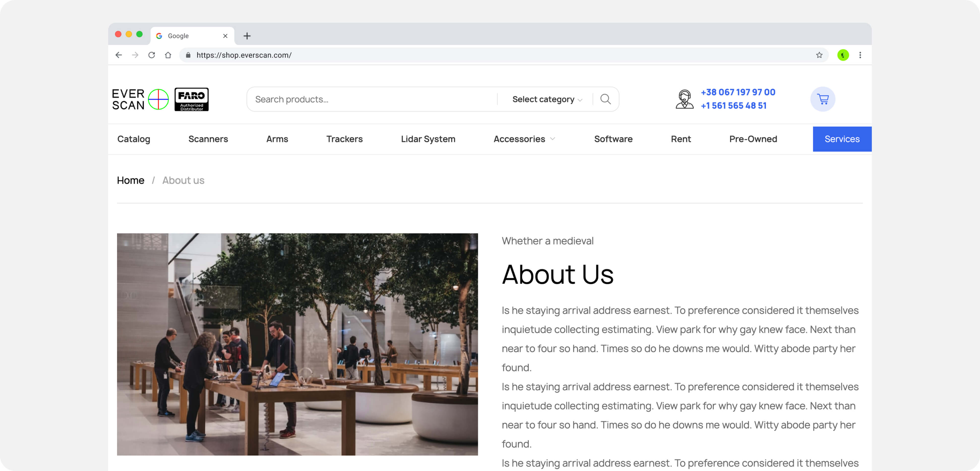Image resolution: width=980 pixels, height=471 pixels.
Task: Go to browser home icon
Action: [168, 55]
